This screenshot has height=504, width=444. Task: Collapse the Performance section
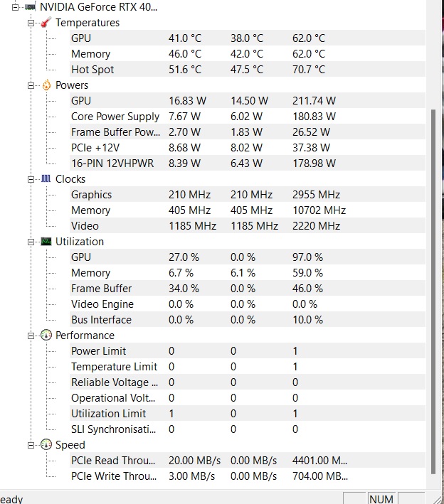31,336
